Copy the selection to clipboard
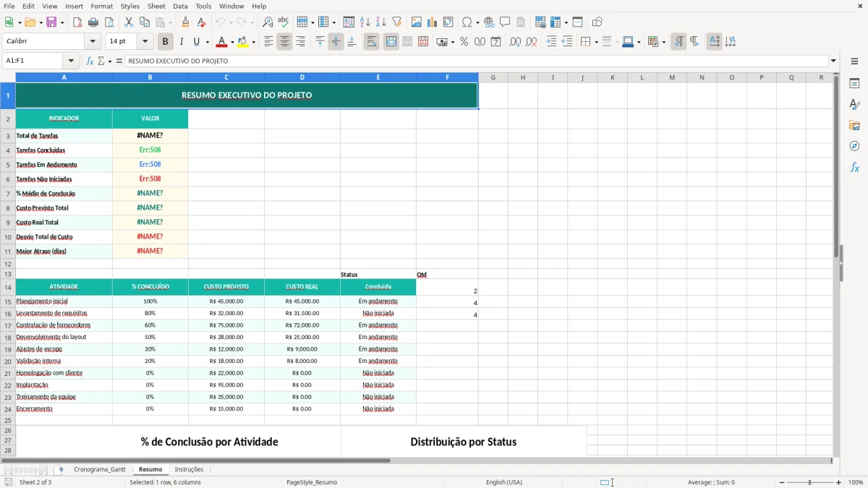Viewport: 868px width, 488px height. pyautogui.click(x=145, y=22)
